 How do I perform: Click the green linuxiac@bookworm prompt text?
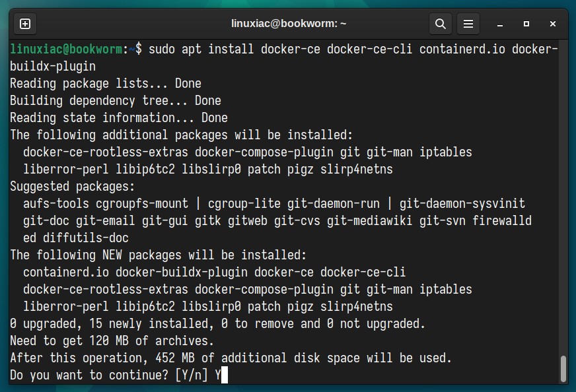(66, 49)
